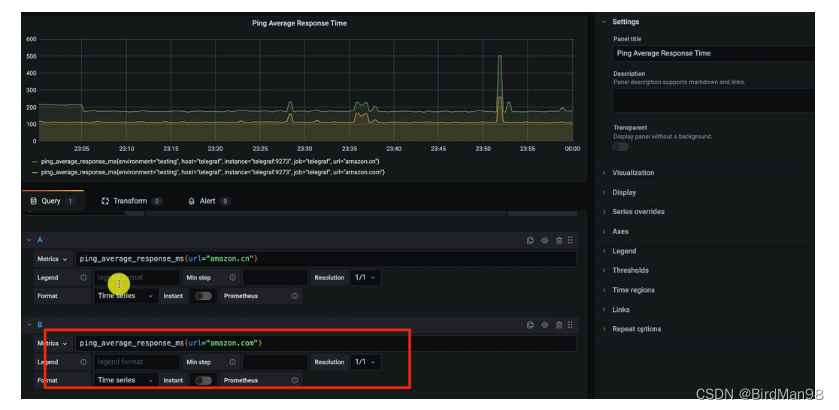
Task: Collapse query B row chevron
Action: [29, 324]
